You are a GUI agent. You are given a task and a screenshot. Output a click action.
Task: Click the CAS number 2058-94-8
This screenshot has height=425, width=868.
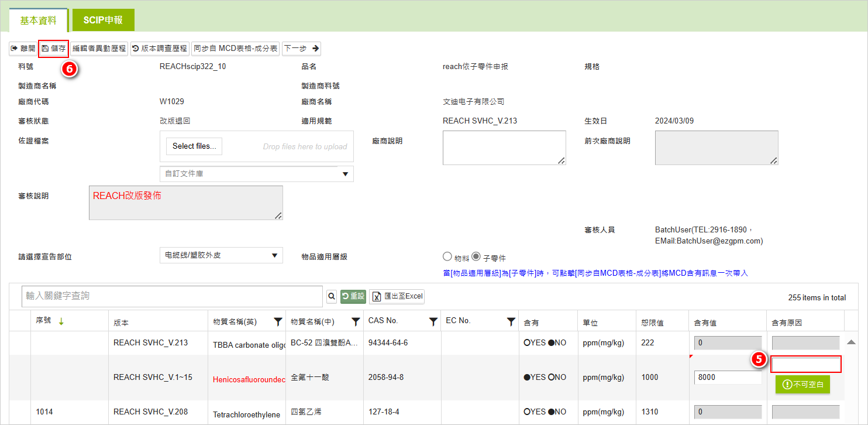coord(386,378)
